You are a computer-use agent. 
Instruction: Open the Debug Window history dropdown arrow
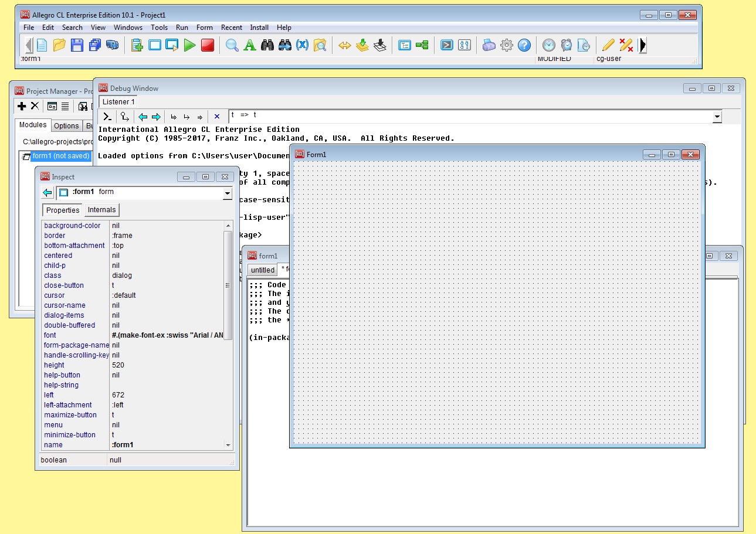pyautogui.click(x=717, y=117)
